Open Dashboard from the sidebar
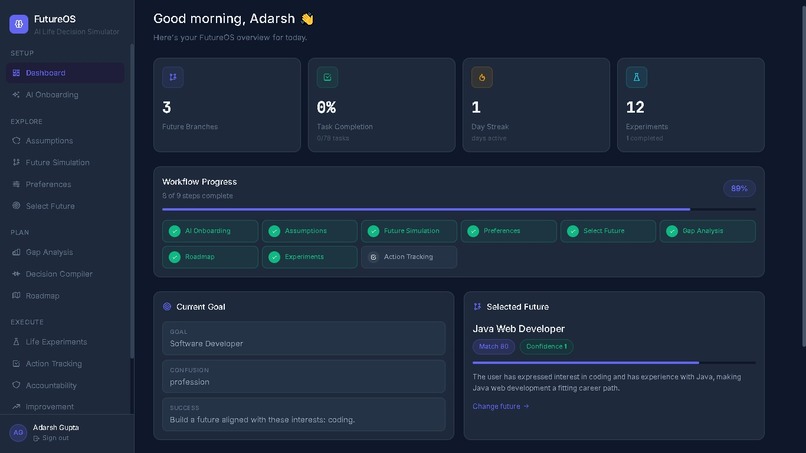Screen dimensions: 806x453 (x=65, y=73)
